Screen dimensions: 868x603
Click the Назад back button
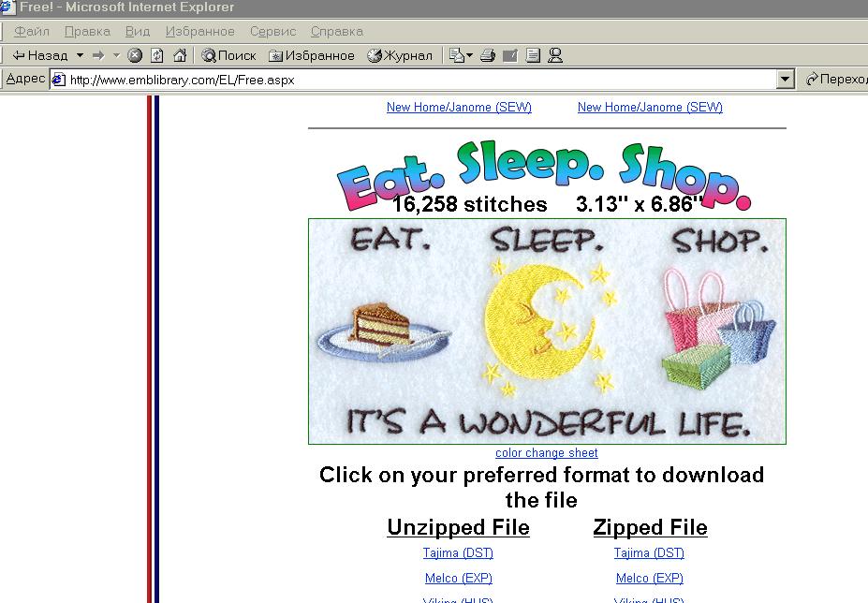pos(40,55)
